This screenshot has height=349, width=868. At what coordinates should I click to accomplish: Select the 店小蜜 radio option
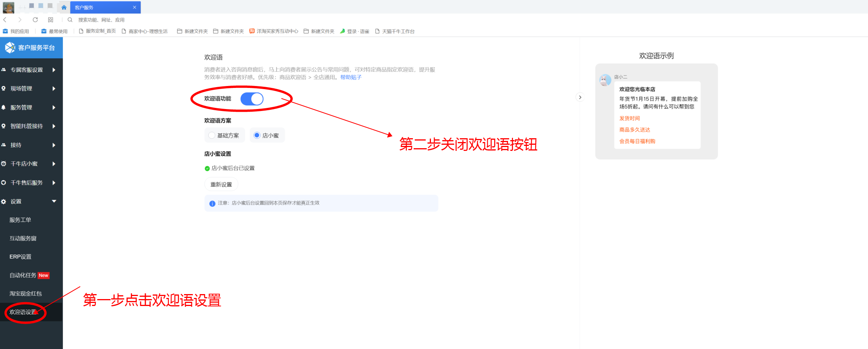[x=257, y=135]
